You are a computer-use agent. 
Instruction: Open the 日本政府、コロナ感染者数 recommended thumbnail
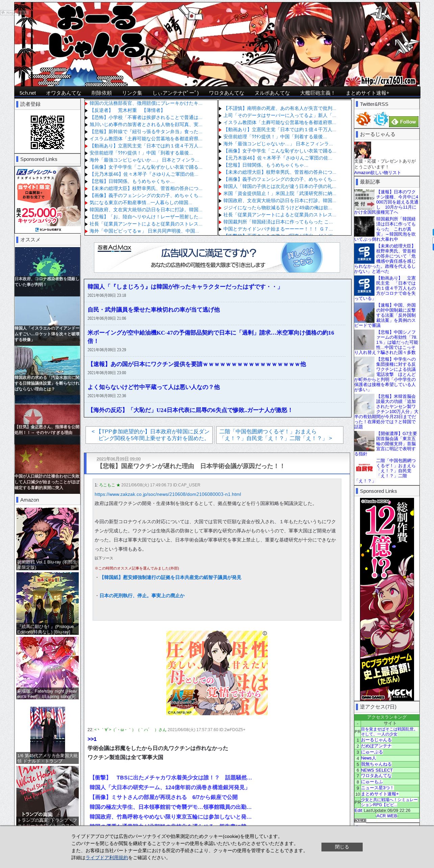point(47,271)
